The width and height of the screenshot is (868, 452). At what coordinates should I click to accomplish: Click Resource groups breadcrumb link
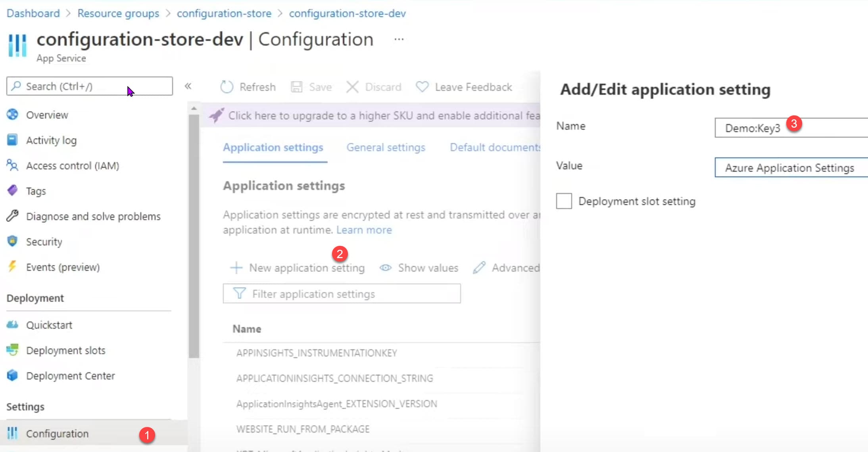click(118, 13)
